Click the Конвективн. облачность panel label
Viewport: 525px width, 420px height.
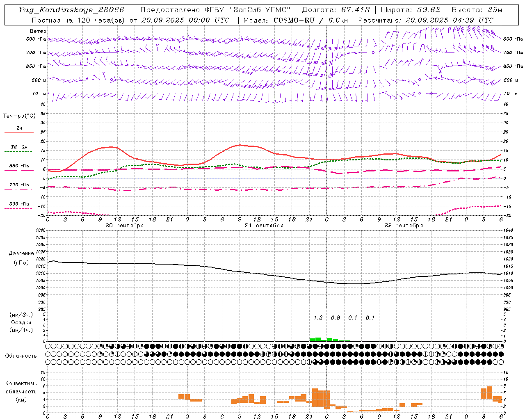pyautogui.click(x=21, y=388)
